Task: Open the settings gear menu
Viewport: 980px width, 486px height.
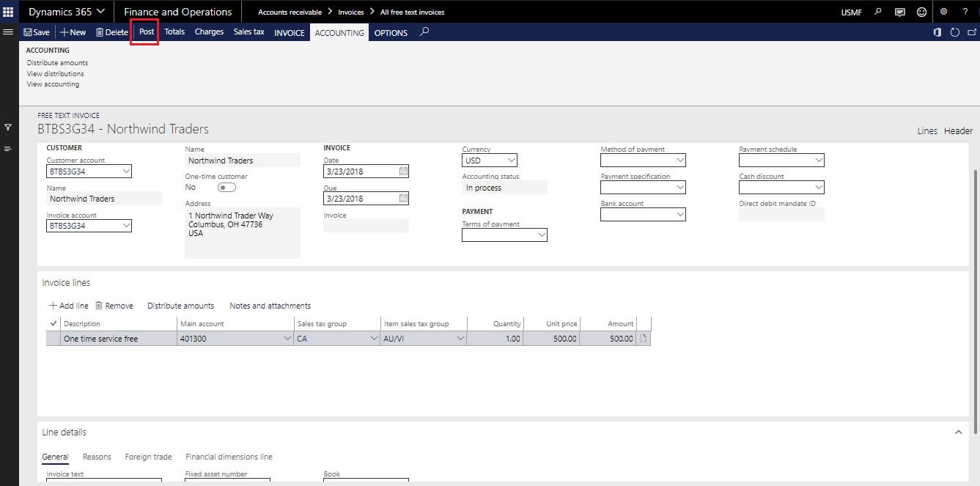Action: [944, 12]
